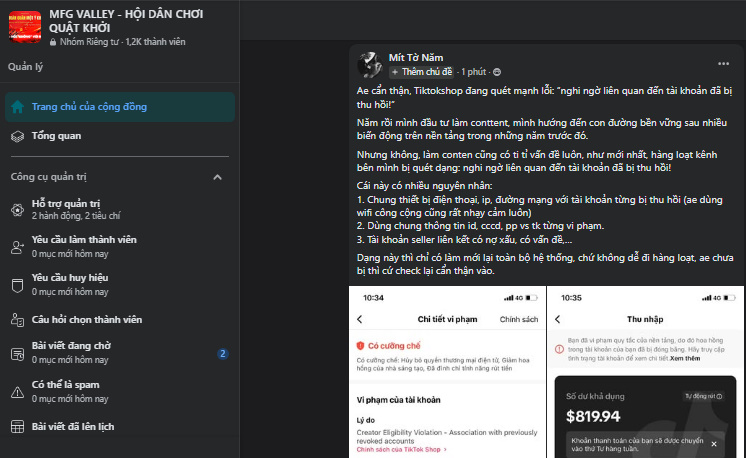Viewport: 746px width, 458px height.
Task: Collapse the Công cụ quản trị section
Action: click(x=222, y=177)
